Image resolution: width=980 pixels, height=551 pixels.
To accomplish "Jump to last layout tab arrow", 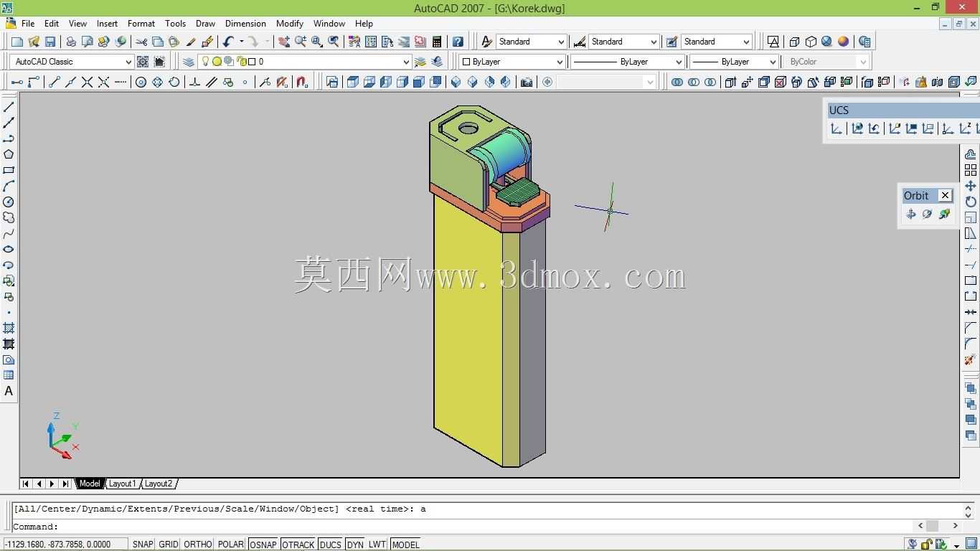I will click(65, 484).
